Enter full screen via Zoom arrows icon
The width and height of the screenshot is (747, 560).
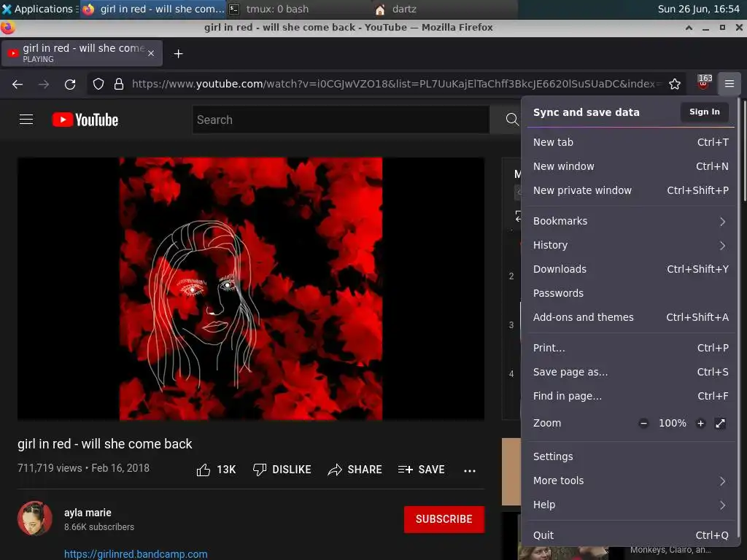[720, 423]
